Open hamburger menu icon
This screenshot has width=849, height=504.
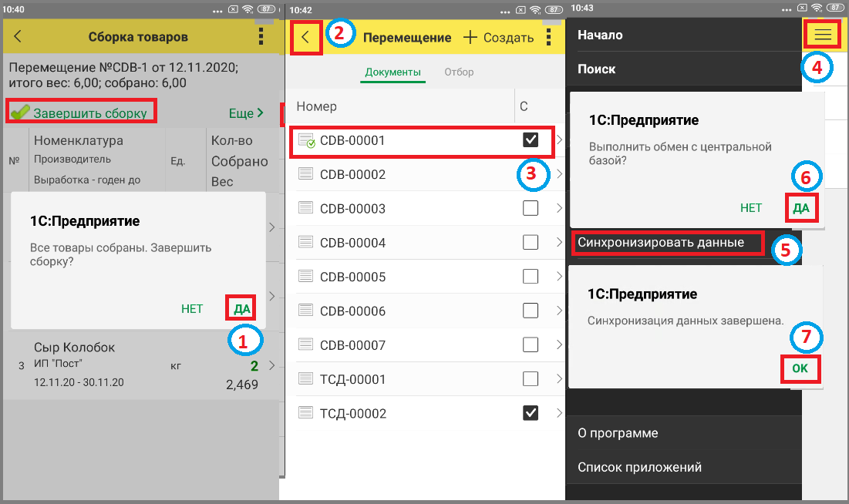pos(823,35)
